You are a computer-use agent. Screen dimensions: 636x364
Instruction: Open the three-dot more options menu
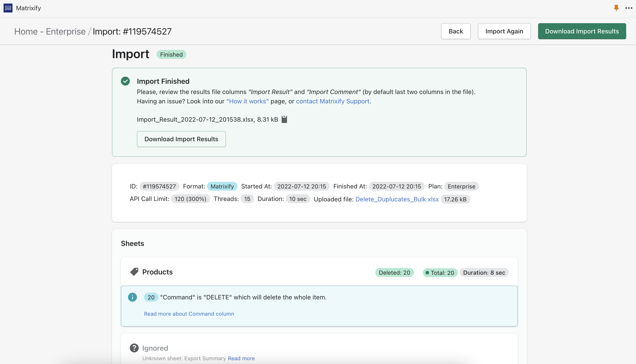628,8
